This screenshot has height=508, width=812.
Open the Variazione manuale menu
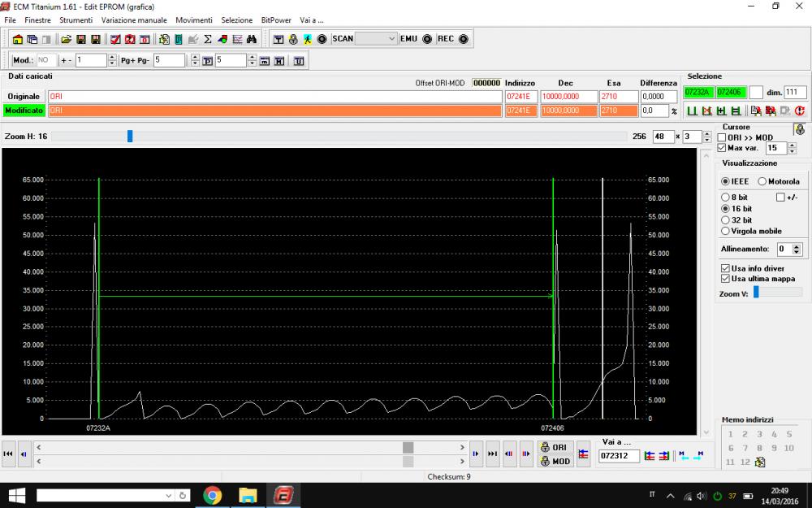tap(134, 20)
